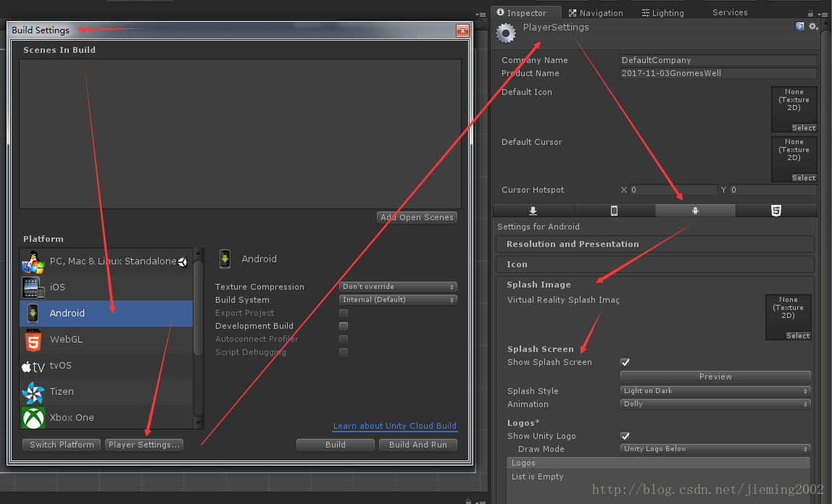Toggle the Script Debugging checkbox
Image resolution: width=832 pixels, height=504 pixels.
pos(344,353)
